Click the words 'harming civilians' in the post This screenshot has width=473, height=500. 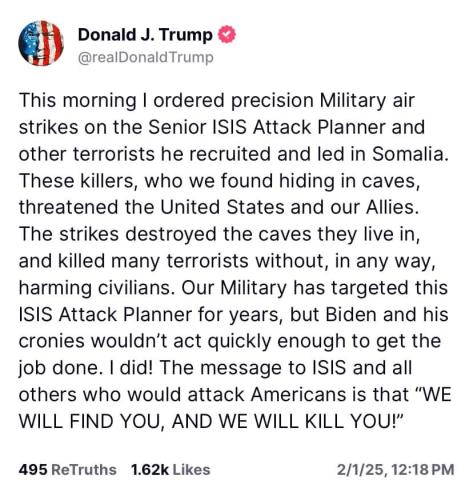click(x=97, y=288)
